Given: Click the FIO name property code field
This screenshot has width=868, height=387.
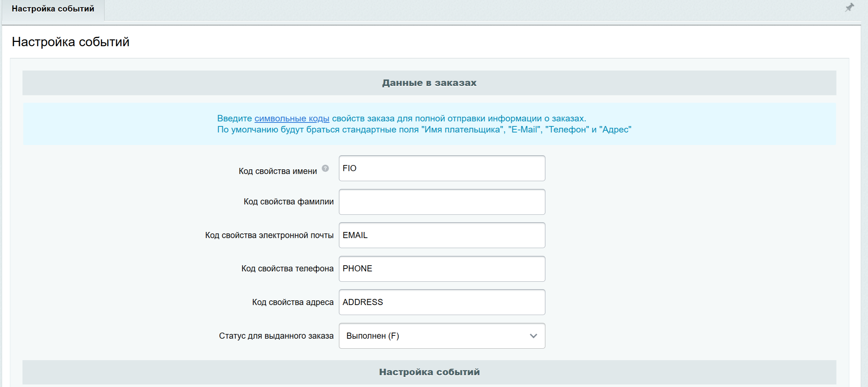Looking at the screenshot, I should pos(442,168).
